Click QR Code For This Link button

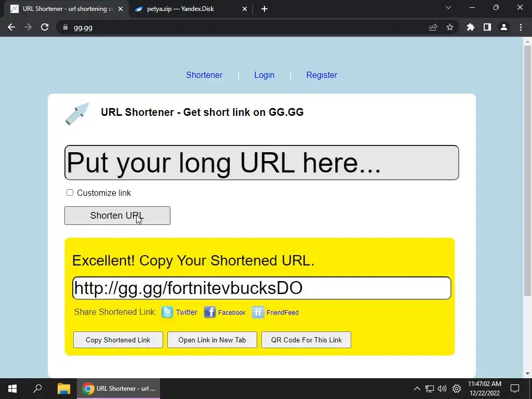(306, 340)
